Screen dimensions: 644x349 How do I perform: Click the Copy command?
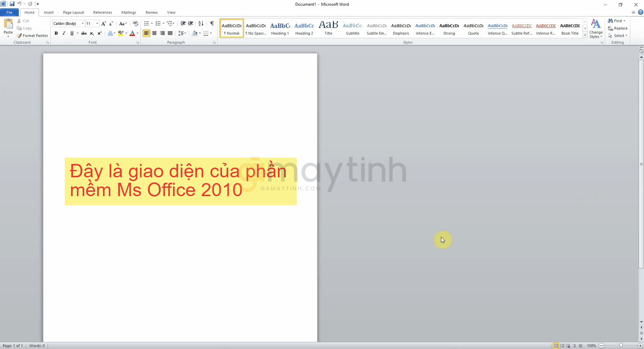(24, 28)
